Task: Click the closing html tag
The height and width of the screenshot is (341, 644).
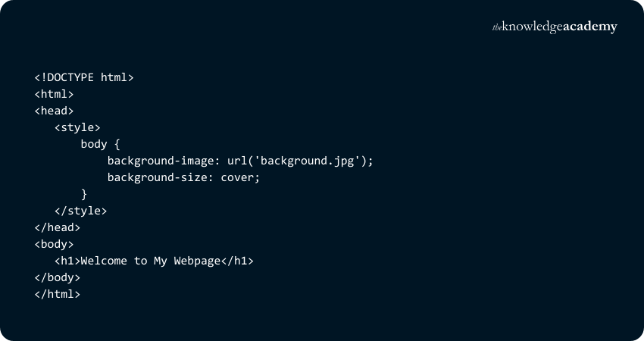Action: click(x=57, y=294)
